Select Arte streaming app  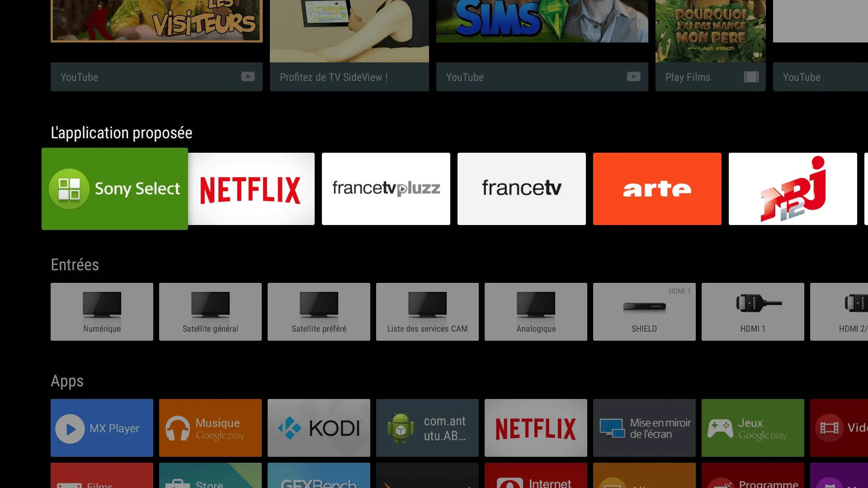(657, 189)
